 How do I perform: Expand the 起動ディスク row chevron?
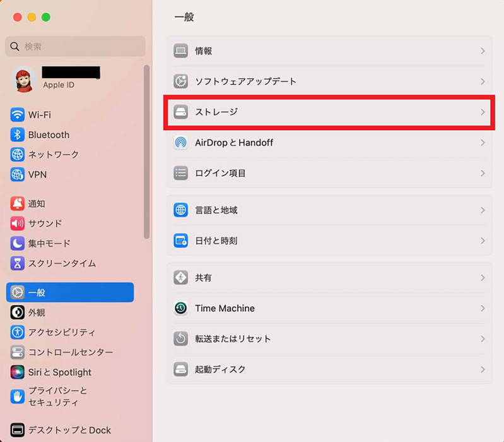point(483,369)
